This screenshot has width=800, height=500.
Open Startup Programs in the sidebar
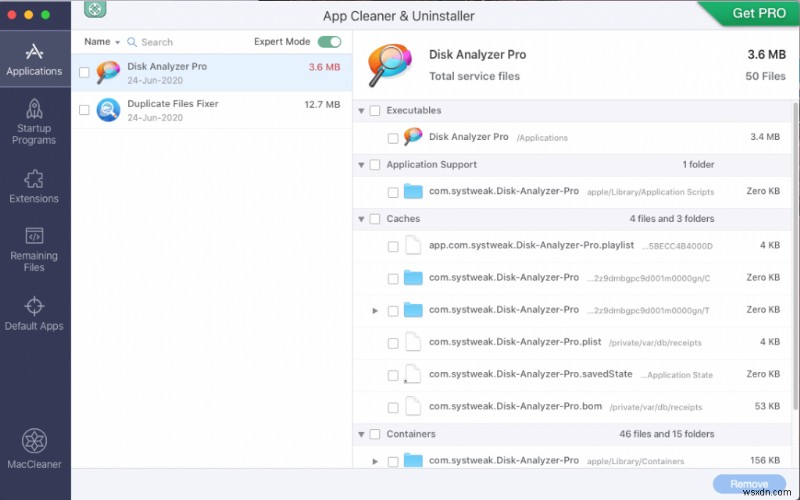pos(34,121)
